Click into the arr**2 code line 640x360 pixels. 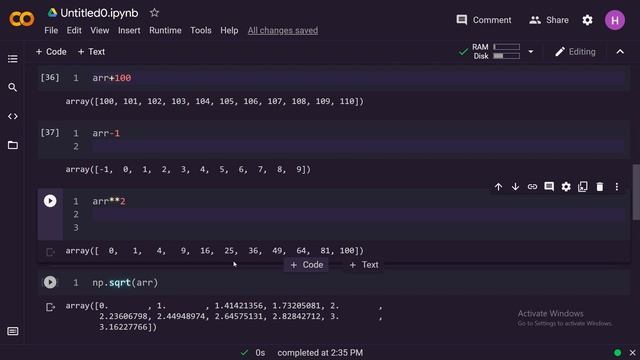click(x=359, y=201)
